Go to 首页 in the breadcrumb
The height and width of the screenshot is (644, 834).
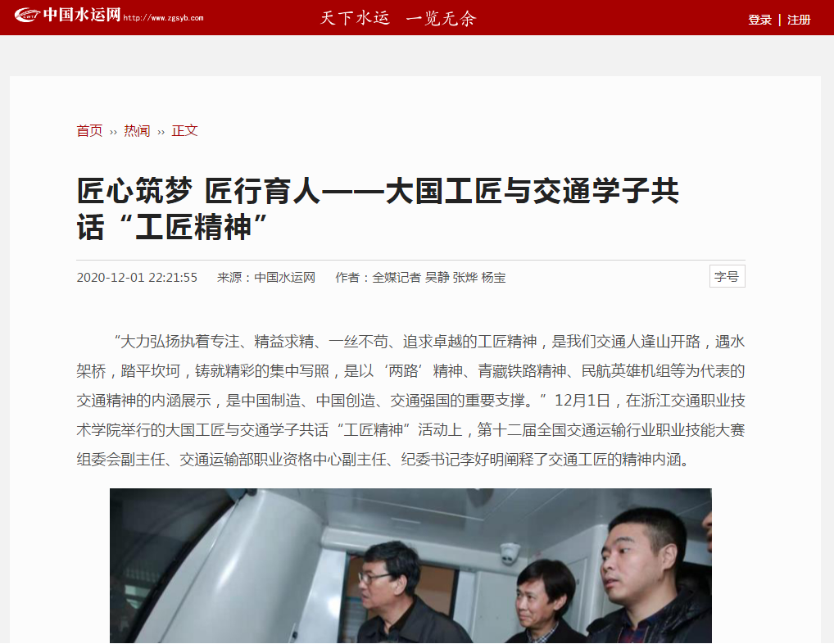tap(89, 131)
